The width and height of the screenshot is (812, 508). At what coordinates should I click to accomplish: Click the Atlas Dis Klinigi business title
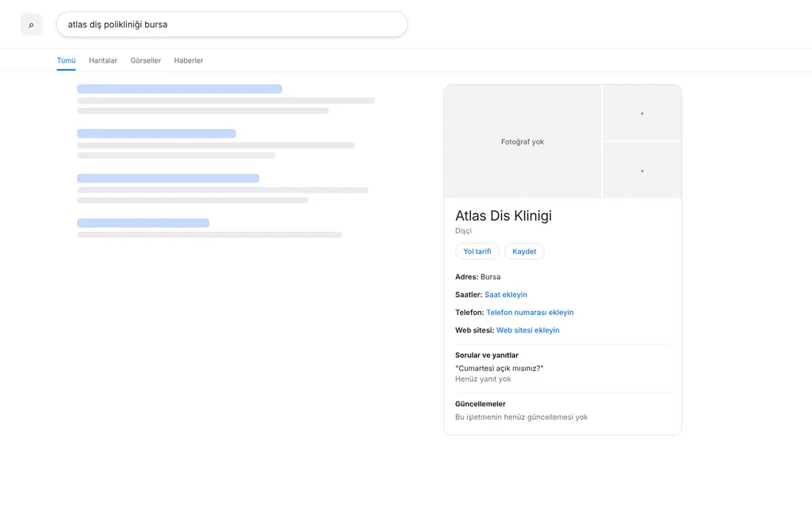[x=504, y=216]
